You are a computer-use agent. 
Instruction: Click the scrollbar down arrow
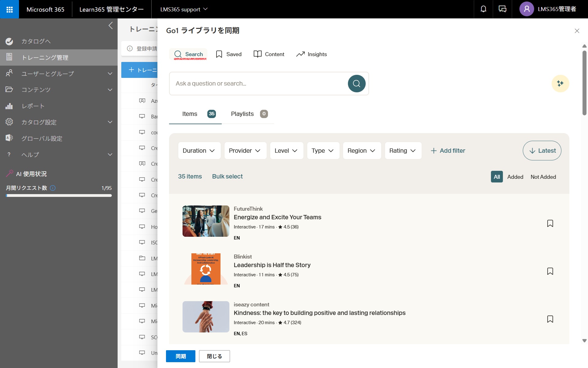(584, 340)
